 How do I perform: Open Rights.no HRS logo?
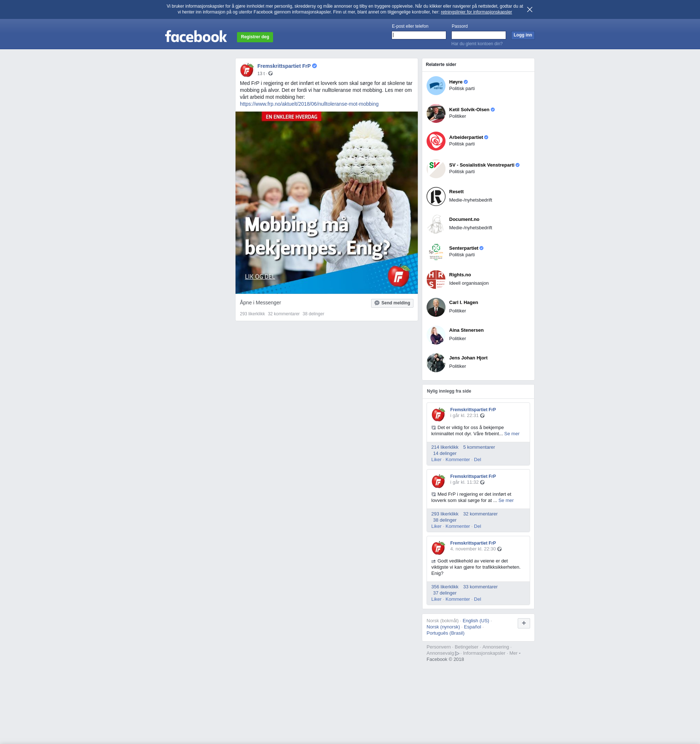(436, 280)
